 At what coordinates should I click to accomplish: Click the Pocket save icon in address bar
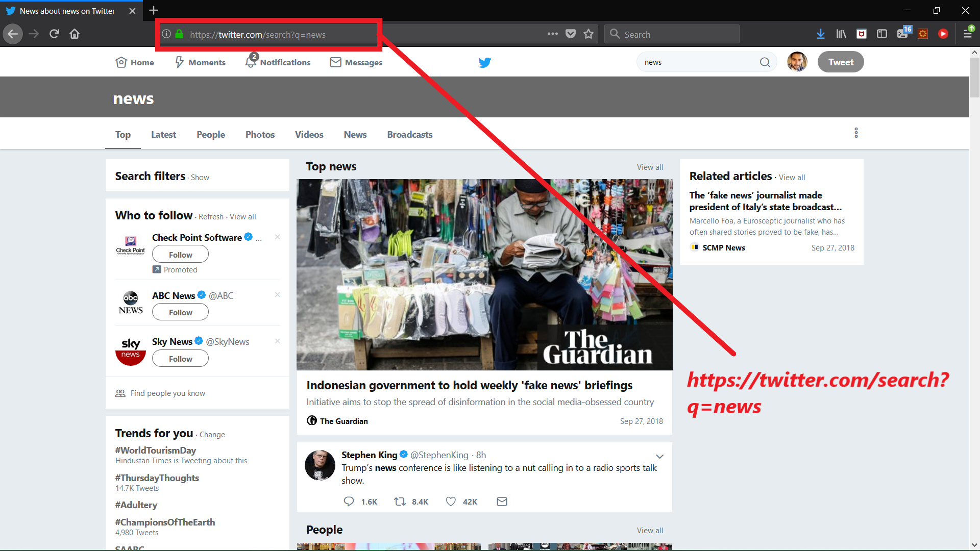[571, 34]
